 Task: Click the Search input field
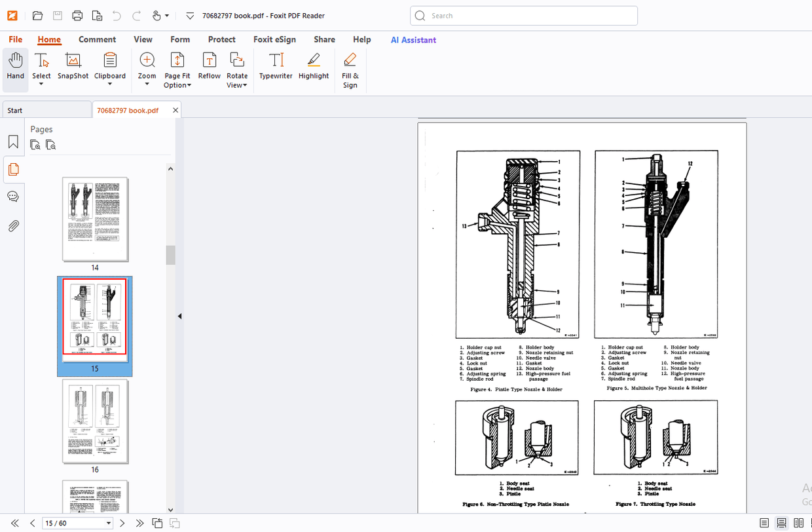(524, 16)
